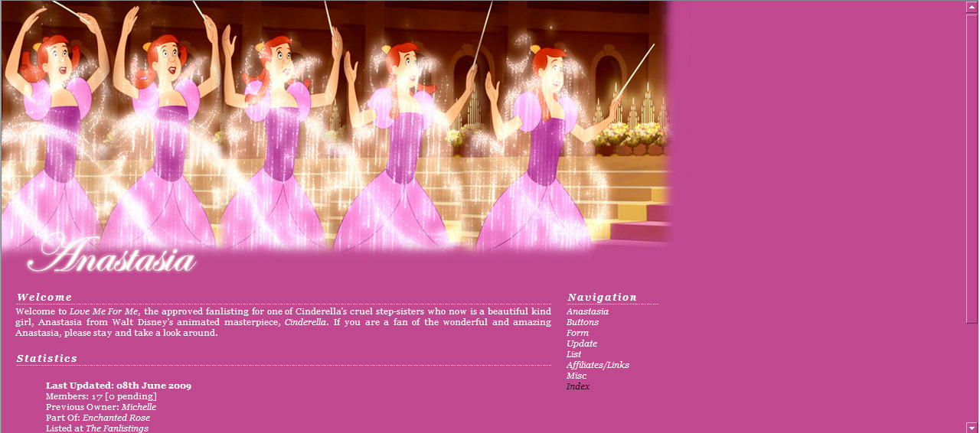Click the scrollbar down arrow
This screenshot has height=433, width=980.
pyautogui.click(x=972, y=427)
